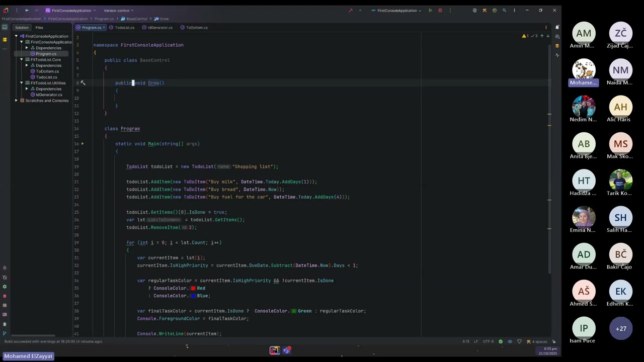Select participant Amin M. avatar
The width and height of the screenshot is (644, 362).
click(x=584, y=33)
